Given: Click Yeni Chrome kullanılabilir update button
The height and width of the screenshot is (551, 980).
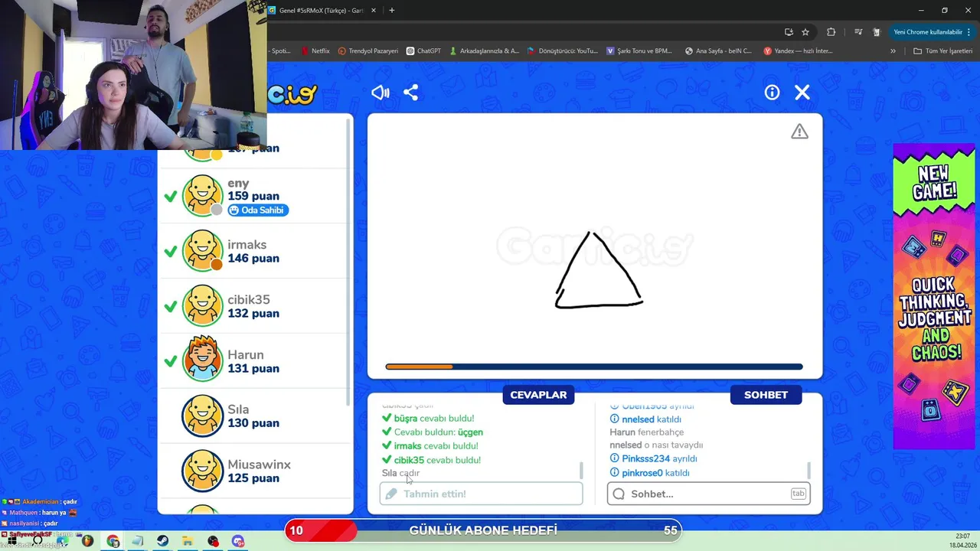Looking at the screenshot, I should tap(931, 32).
